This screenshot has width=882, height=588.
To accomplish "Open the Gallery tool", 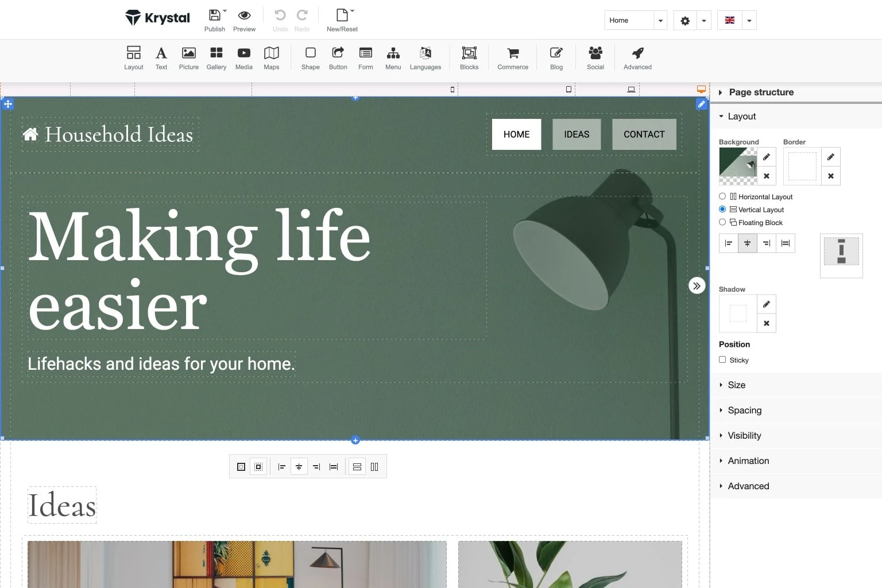I will coord(216,57).
